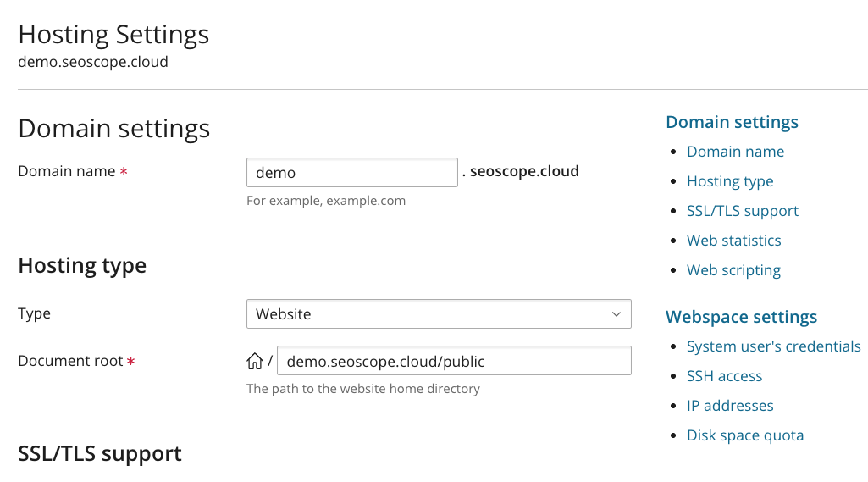
Task: Click the home directory icon beside Document root
Action: [255, 361]
